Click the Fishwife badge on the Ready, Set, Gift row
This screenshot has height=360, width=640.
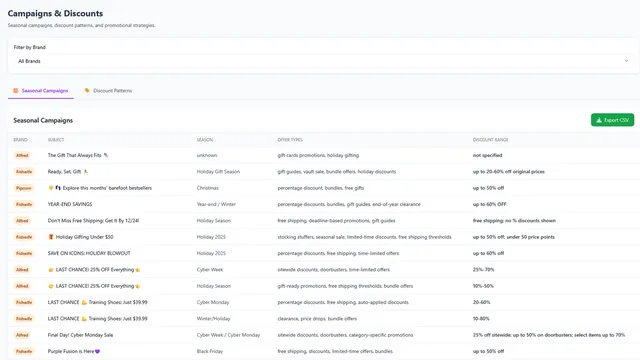click(24, 172)
